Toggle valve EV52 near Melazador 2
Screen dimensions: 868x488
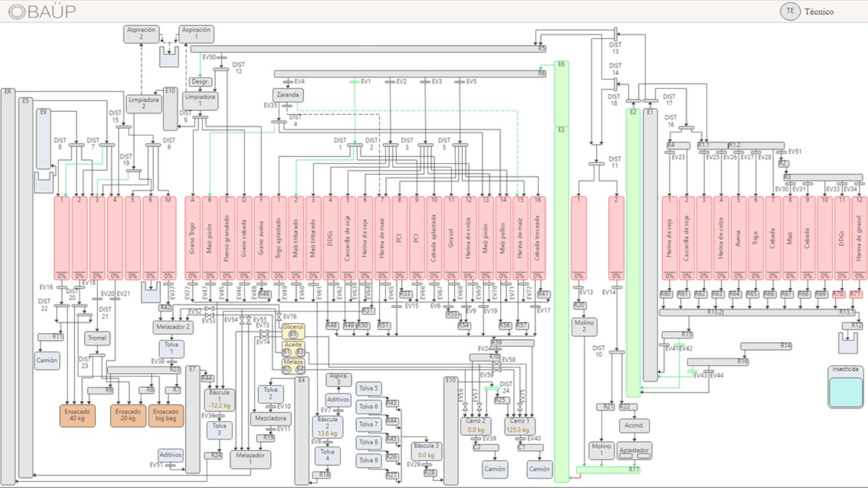click(209, 309)
